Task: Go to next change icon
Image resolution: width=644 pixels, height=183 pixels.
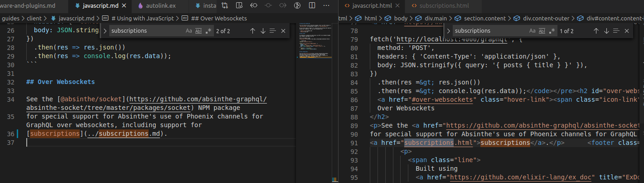Action: click(283, 6)
